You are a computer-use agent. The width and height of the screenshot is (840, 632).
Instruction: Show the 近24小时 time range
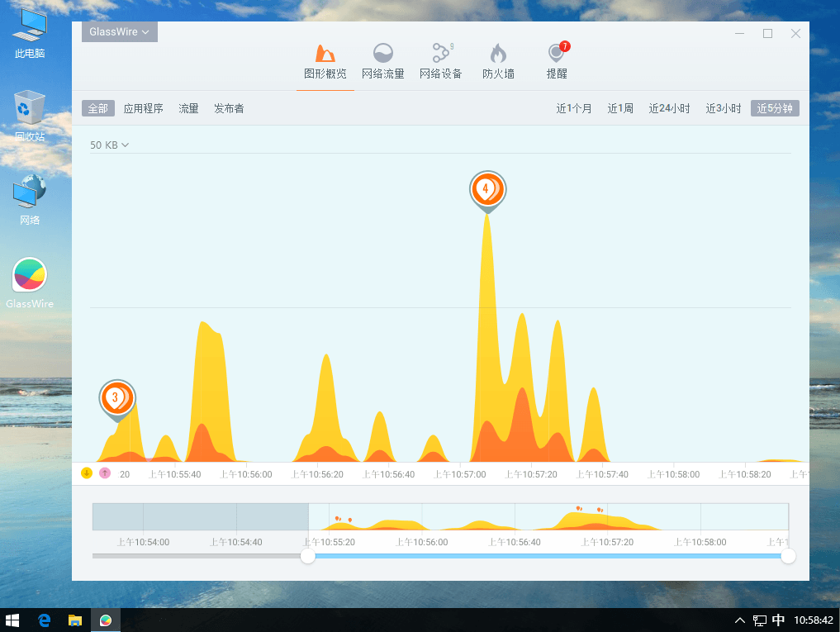pyautogui.click(x=669, y=108)
